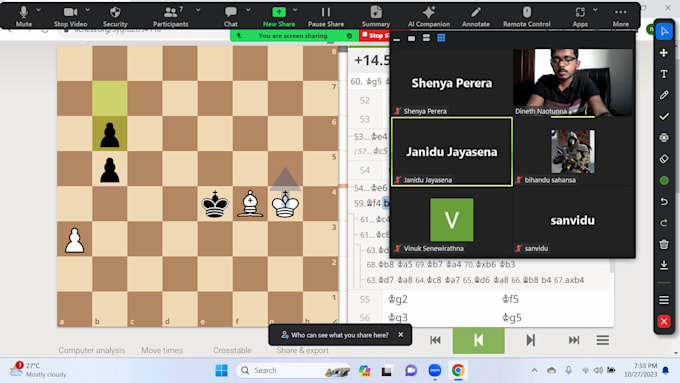This screenshot has width=680, height=383.
Task: Select sanvidu's participant tile
Action: click(x=573, y=220)
